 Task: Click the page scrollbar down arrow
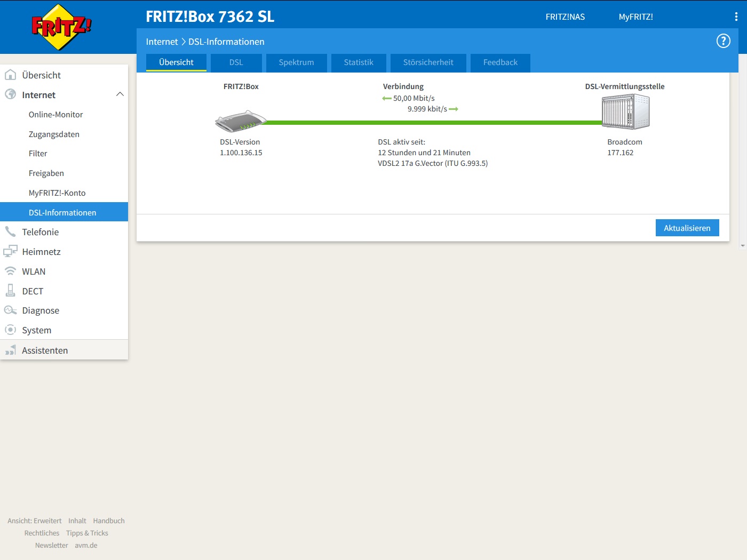[x=743, y=246]
